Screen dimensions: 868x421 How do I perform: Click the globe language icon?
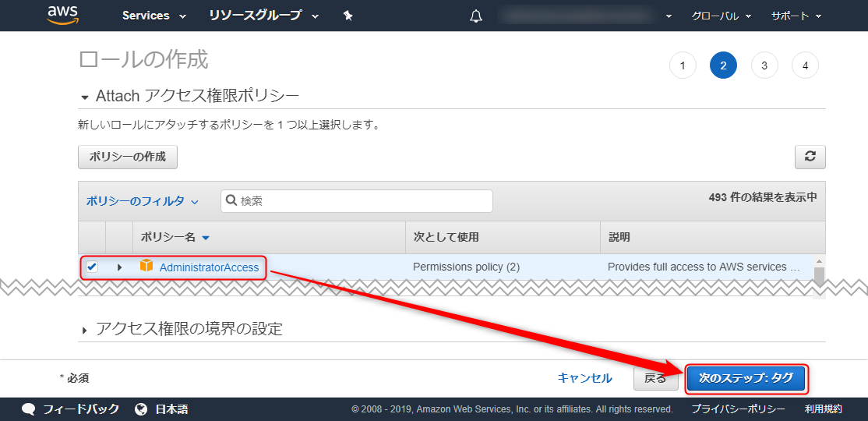(x=141, y=409)
